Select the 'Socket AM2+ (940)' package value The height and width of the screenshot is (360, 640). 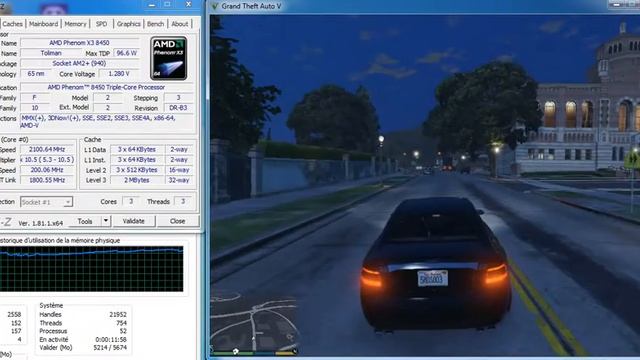click(x=80, y=63)
